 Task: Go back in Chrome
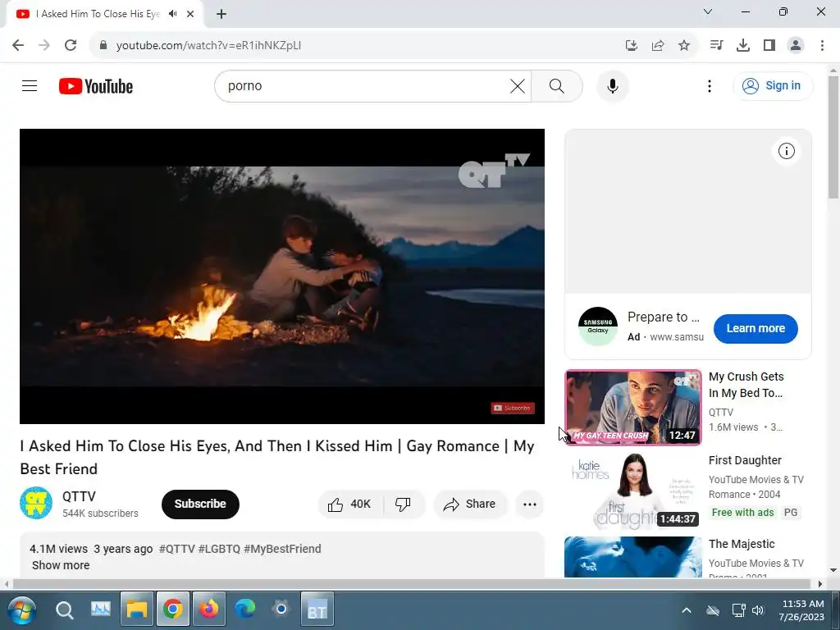[x=18, y=46]
